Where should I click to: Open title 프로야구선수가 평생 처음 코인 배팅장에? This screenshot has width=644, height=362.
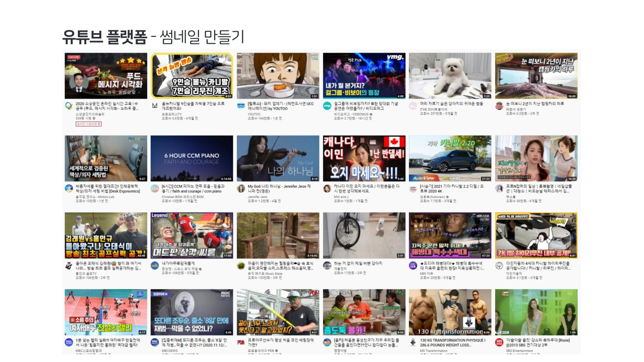click(281, 343)
